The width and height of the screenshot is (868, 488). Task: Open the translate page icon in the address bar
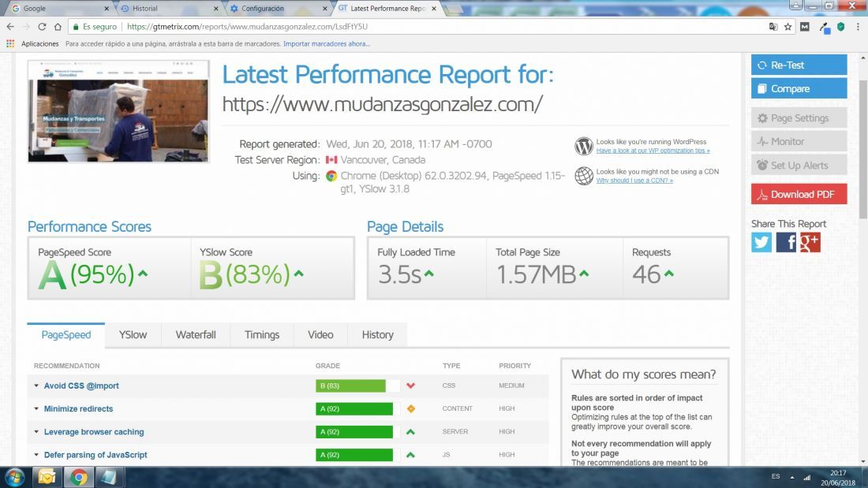tap(773, 27)
